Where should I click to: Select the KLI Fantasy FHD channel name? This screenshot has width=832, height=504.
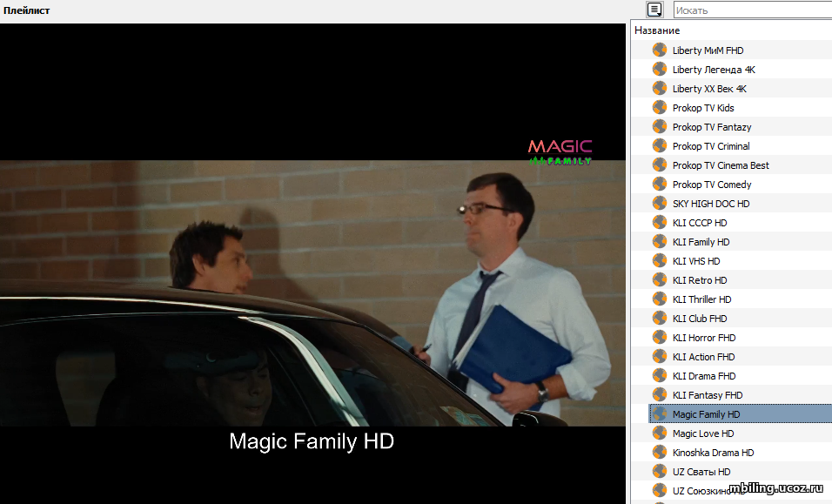point(708,395)
